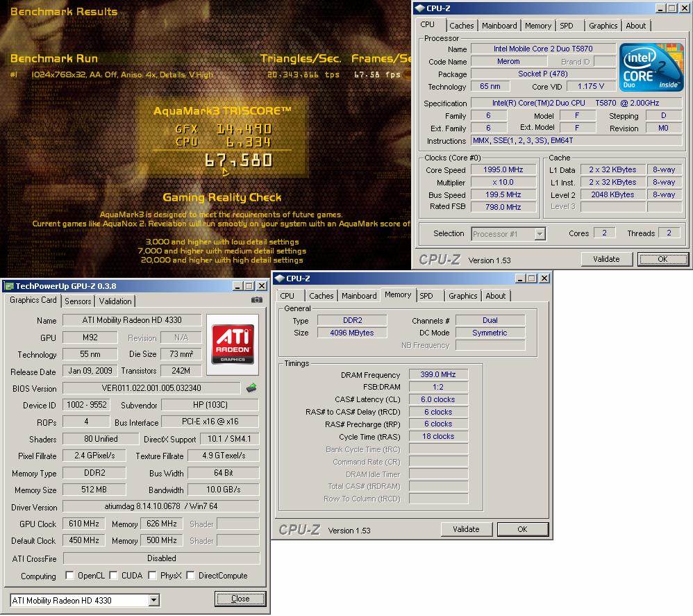This screenshot has width=693, height=616.
Task: Click the GPU name field ATI Mobility Radeon HD 4330
Action: click(132, 320)
